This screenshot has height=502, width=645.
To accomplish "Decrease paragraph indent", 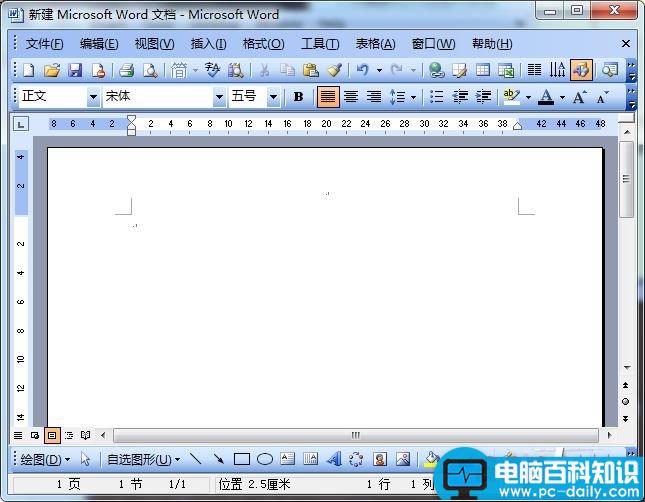I will [x=460, y=97].
